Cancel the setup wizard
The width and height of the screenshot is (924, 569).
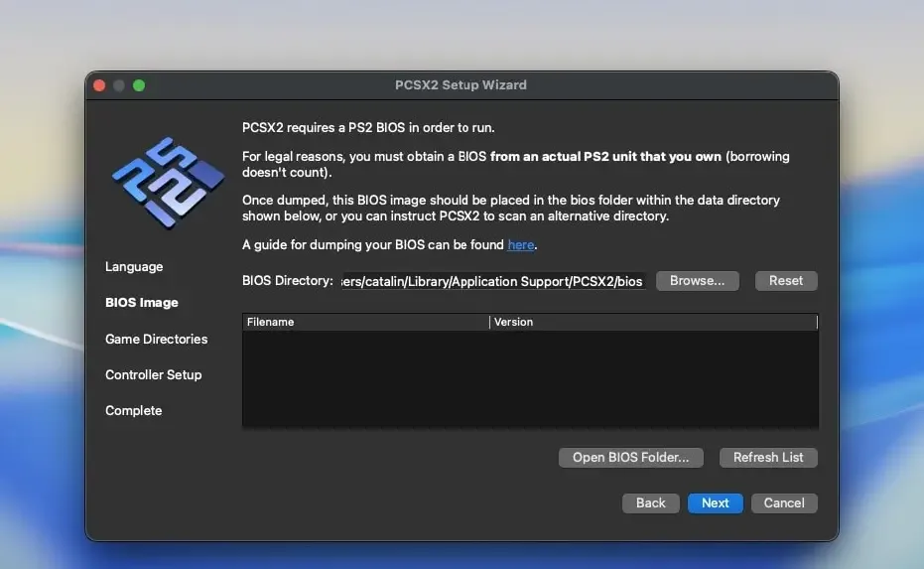pos(784,502)
